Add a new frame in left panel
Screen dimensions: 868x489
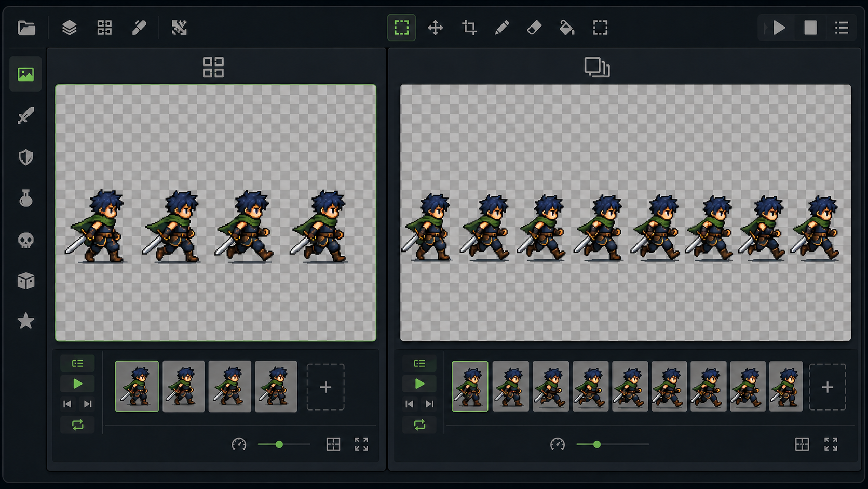[325, 387]
